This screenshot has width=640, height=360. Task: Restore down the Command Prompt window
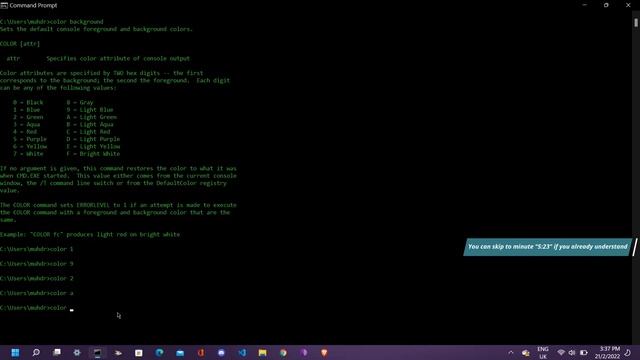coord(606,5)
